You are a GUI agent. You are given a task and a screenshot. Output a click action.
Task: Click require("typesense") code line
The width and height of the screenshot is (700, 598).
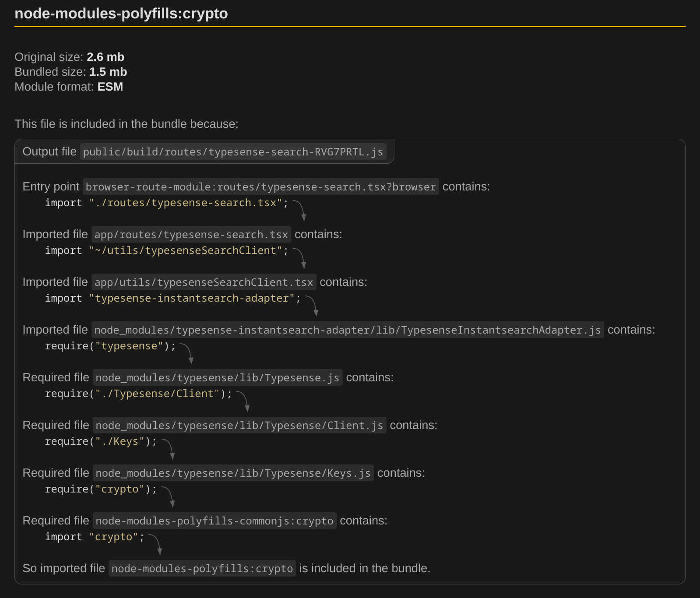tap(110, 346)
